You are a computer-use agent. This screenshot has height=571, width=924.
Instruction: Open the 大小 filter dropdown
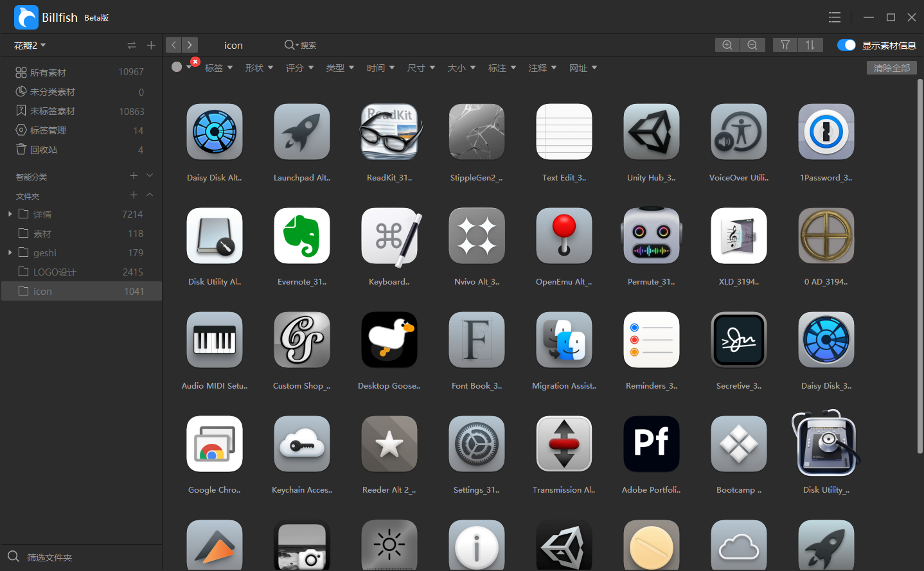pyautogui.click(x=461, y=68)
